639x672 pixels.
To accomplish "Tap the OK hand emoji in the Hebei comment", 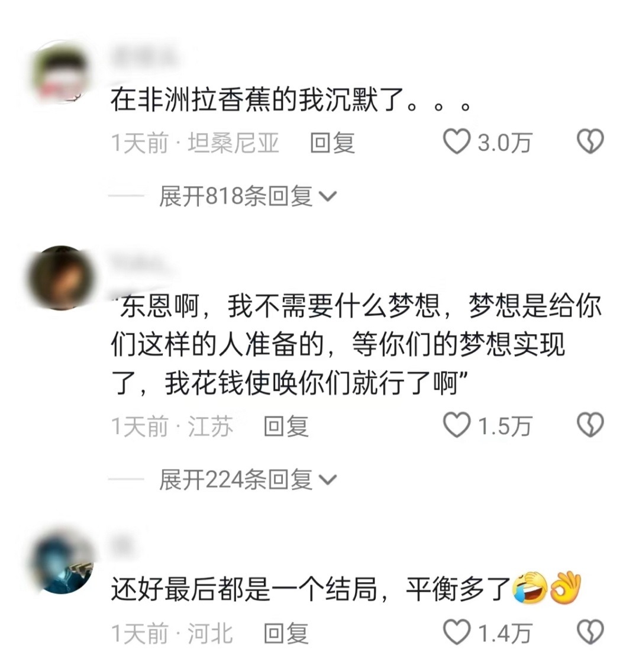I will tap(565, 587).
